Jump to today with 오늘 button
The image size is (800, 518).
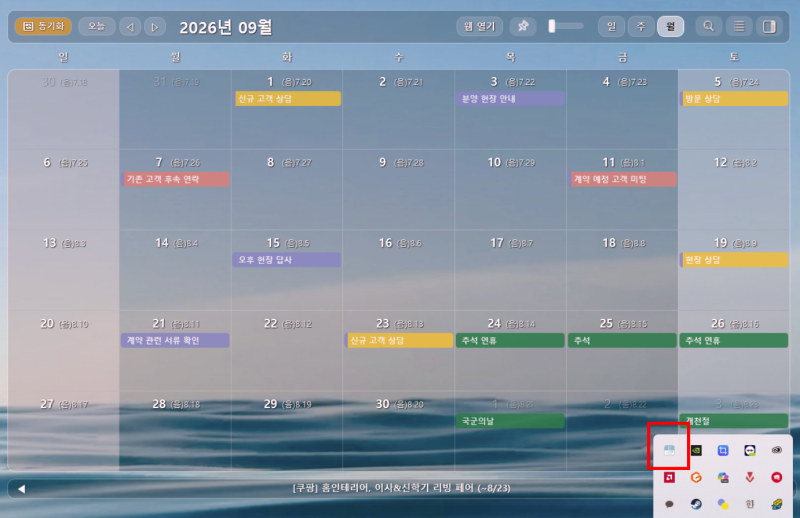(x=96, y=26)
